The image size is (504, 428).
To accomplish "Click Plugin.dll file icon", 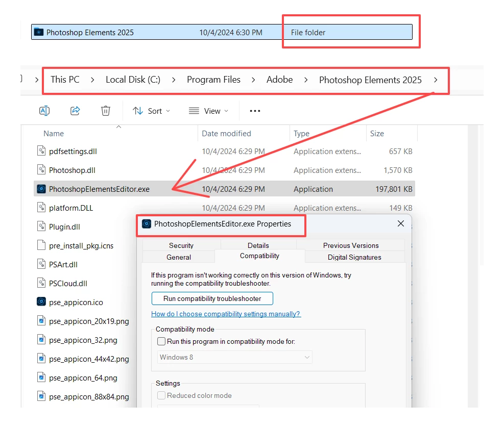I will pyautogui.click(x=41, y=226).
